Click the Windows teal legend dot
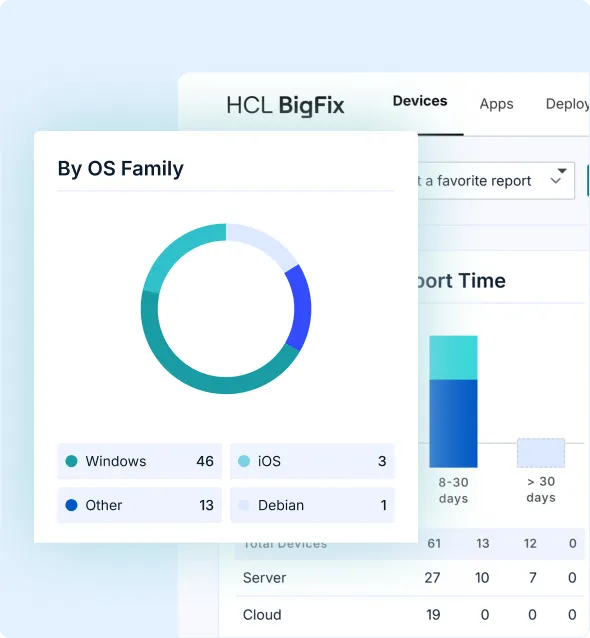The height and width of the screenshot is (638, 590). [71, 461]
